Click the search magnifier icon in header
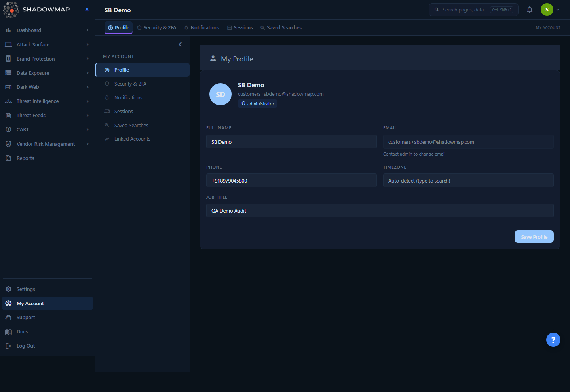Screen dimensions: 570x392 click(x=437, y=10)
